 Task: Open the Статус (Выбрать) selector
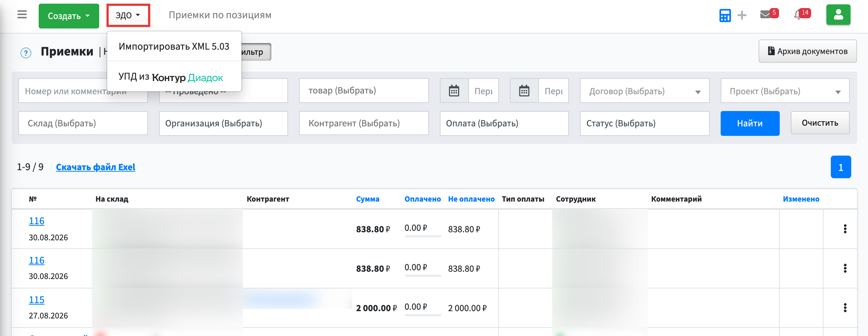coord(644,123)
